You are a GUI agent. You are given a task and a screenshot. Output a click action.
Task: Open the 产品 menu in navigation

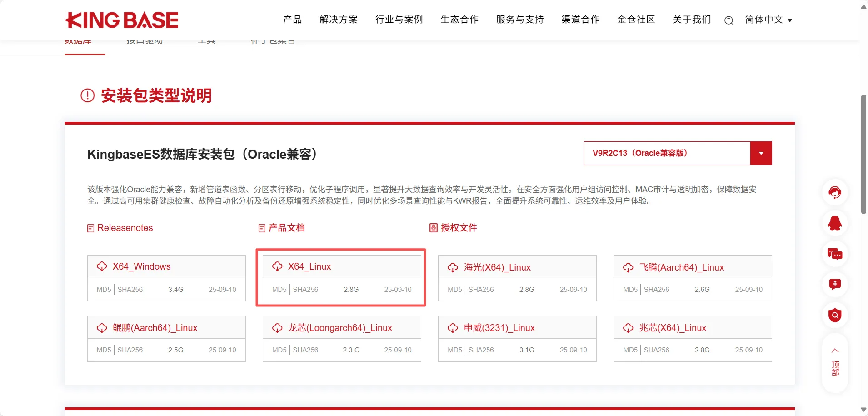pyautogui.click(x=292, y=20)
